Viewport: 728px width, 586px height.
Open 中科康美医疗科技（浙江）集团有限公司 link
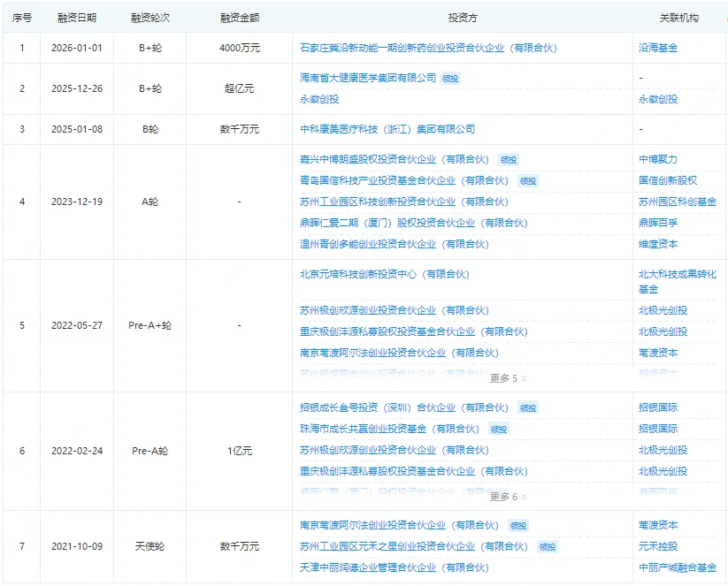click(x=387, y=129)
